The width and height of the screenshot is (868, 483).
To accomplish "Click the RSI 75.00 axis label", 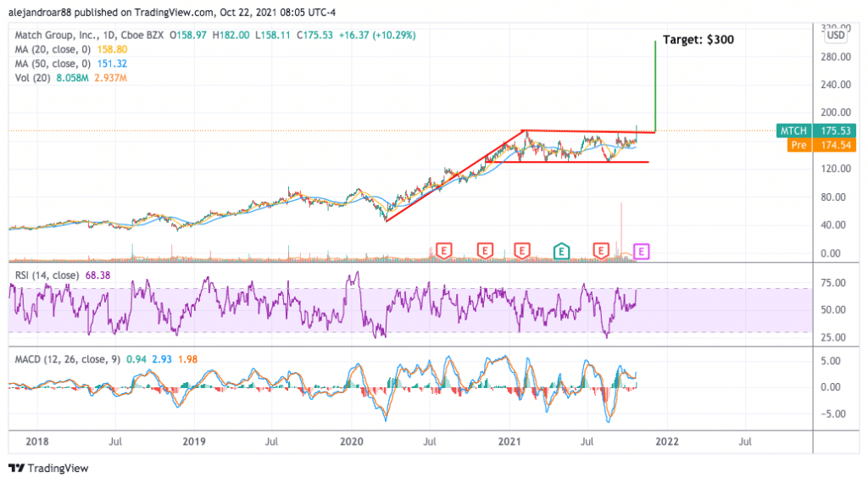I will click(833, 283).
